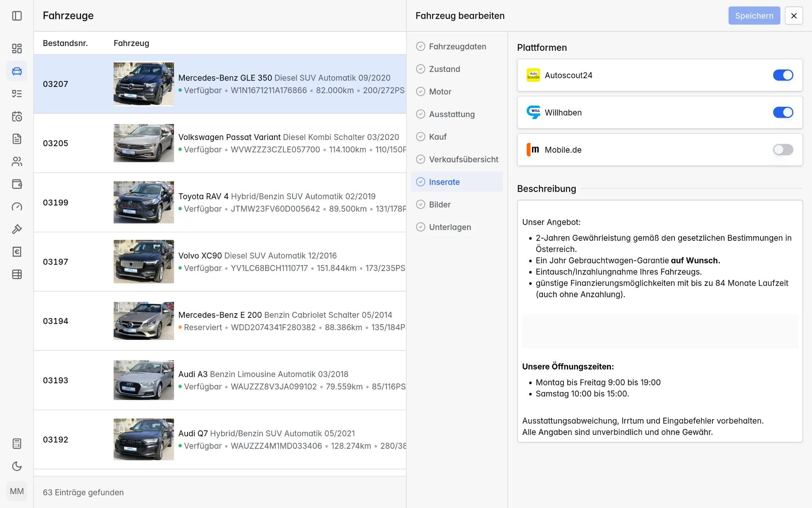
Task: Open the calculator icon in sidebar
Action: tap(17, 444)
